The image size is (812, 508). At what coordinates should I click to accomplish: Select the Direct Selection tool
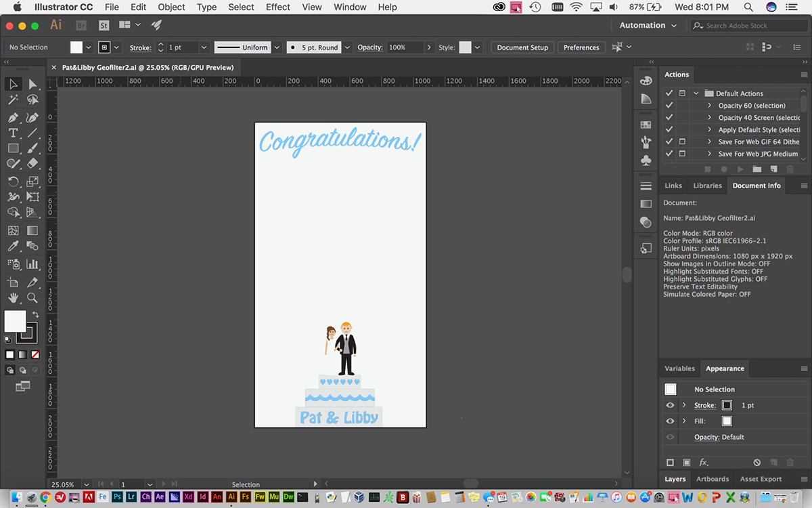(x=32, y=84)
